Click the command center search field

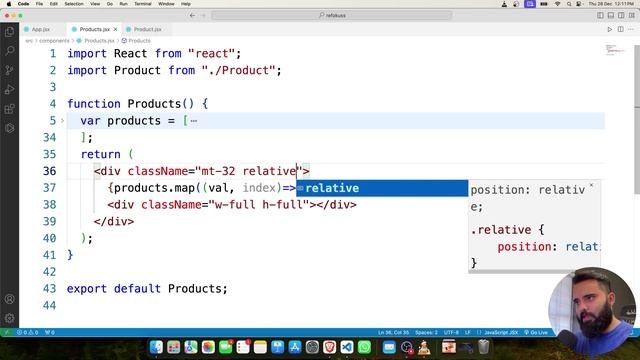click(332, 16)
